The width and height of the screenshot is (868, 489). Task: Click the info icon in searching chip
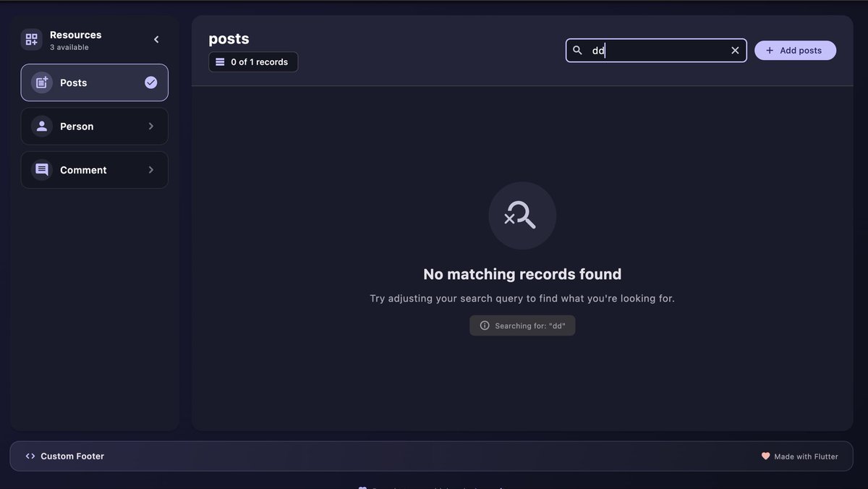[485, 326]
